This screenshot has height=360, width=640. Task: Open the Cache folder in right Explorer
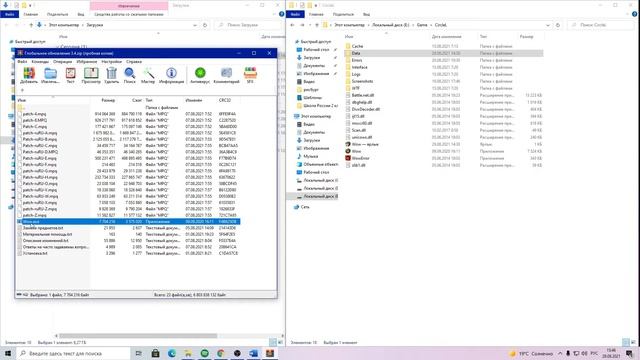pos(357,46)
